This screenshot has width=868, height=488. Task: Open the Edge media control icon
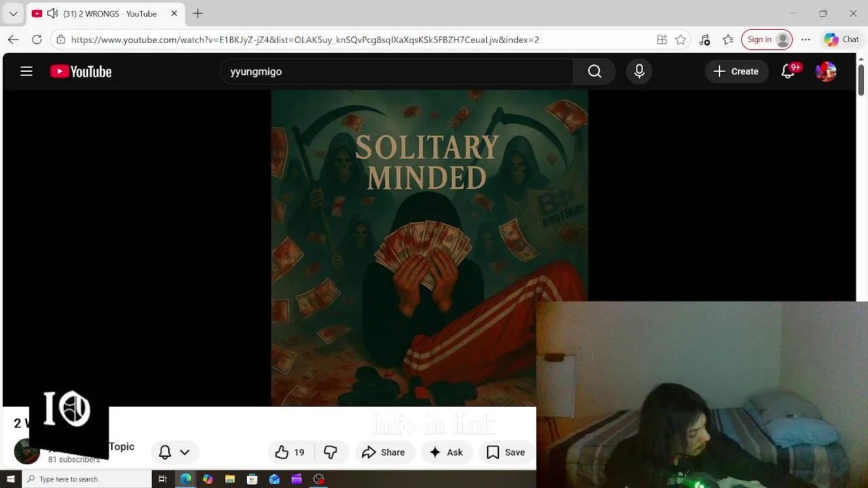coord(705,39)
